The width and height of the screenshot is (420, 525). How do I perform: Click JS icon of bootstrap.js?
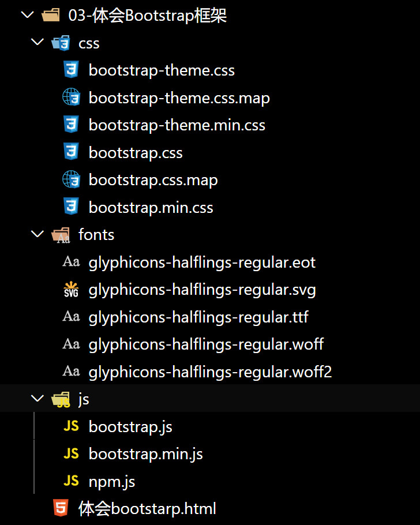(71, 426)
